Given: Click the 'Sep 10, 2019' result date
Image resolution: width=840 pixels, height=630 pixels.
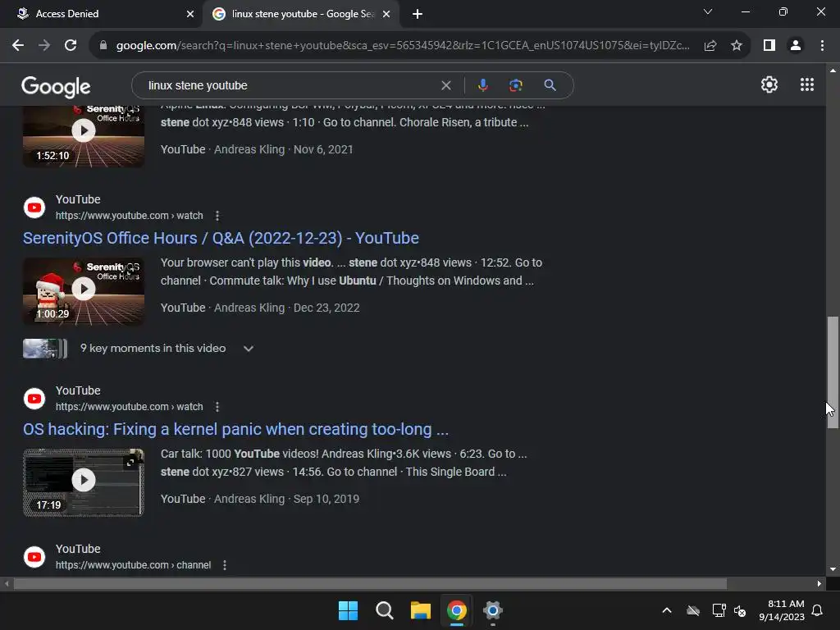Looking at the screenshot, I should pyautogui.click(x=326, y=500).
